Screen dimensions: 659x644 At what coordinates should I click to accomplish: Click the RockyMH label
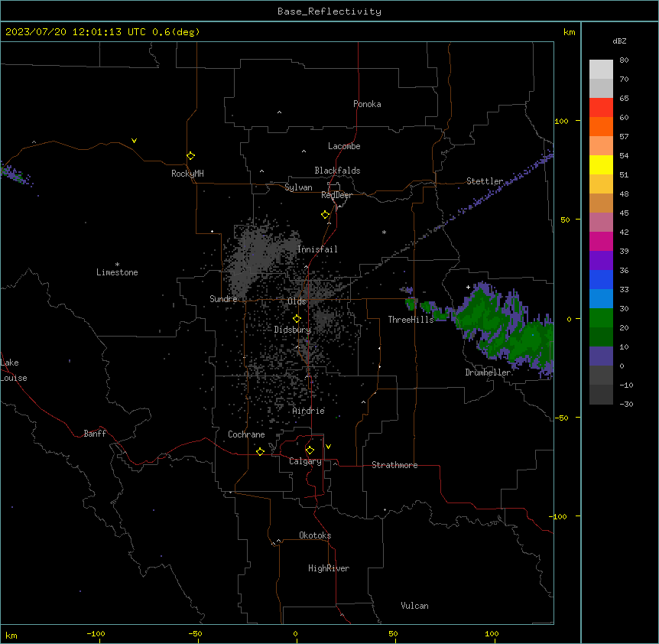point(187,174)
